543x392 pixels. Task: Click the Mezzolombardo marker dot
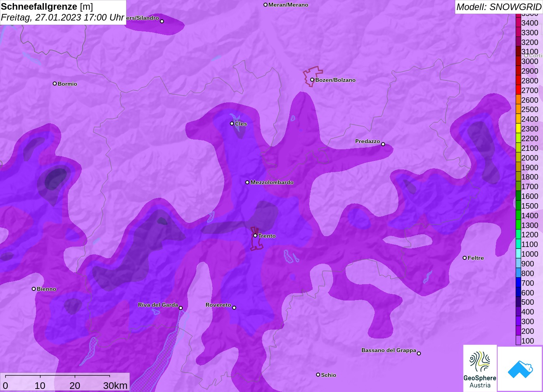coord(247,182)
